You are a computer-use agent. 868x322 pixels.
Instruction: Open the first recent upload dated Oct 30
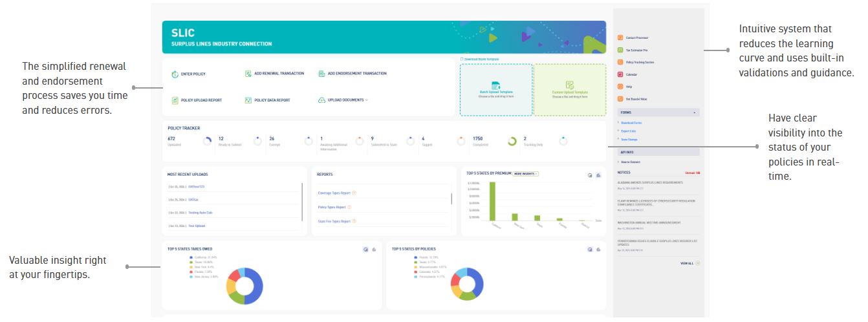196,186
